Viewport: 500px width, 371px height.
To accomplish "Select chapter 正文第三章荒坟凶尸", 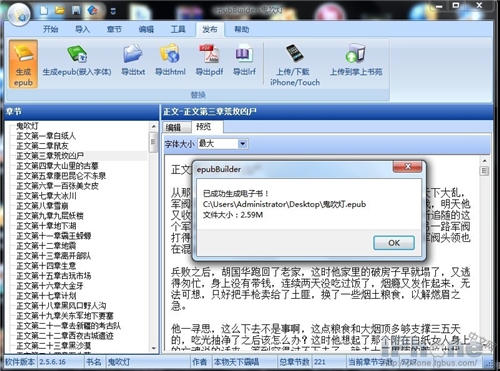I will pos(50,156).
